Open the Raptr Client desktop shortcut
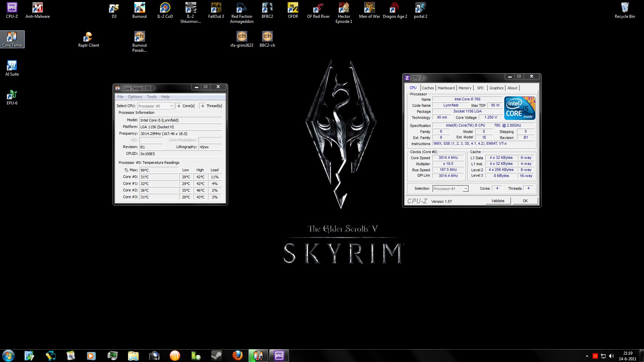 pyautogui.click(x=88, y=39)
